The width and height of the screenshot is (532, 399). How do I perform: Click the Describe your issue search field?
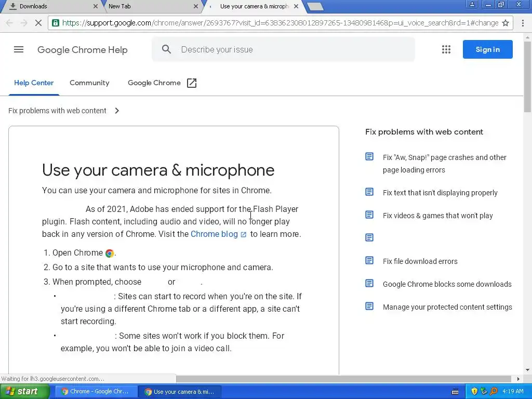[x=283, y=49]
